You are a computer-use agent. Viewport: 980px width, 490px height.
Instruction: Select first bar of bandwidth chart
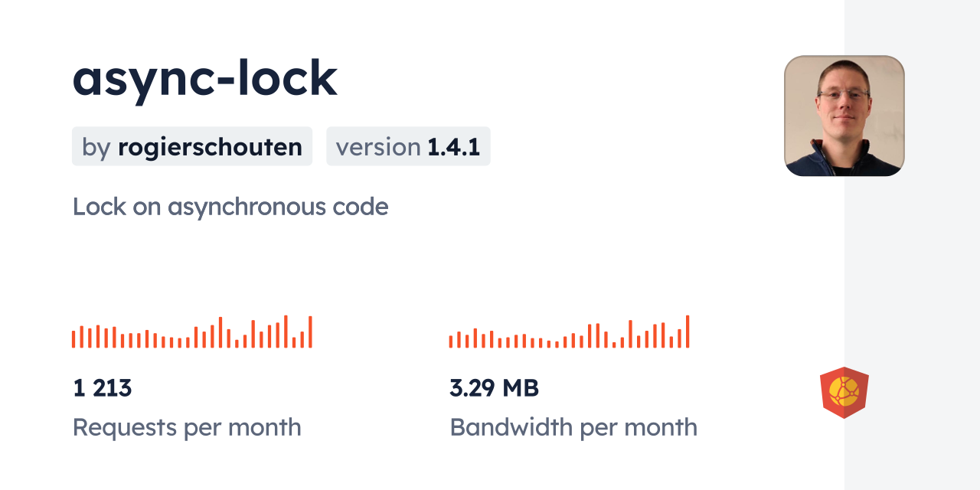click(x=451, y=341)
